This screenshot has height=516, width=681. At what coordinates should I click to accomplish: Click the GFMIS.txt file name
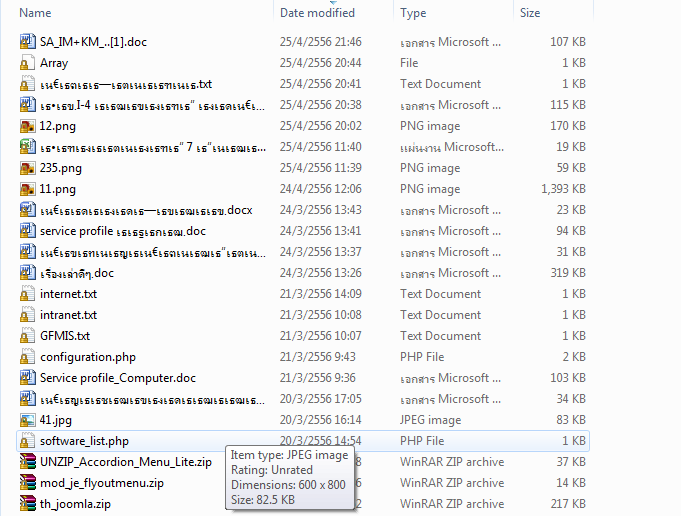[x=65, y=336]
